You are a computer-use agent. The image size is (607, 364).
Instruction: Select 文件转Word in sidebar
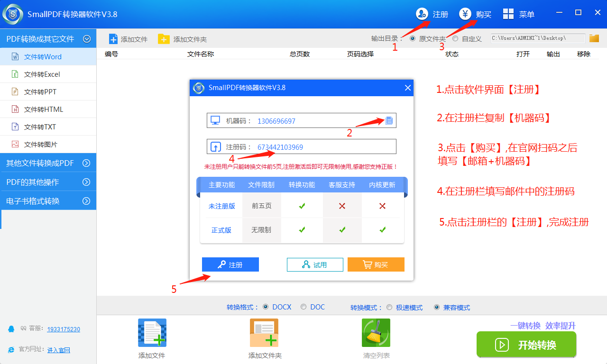[48, 57]
